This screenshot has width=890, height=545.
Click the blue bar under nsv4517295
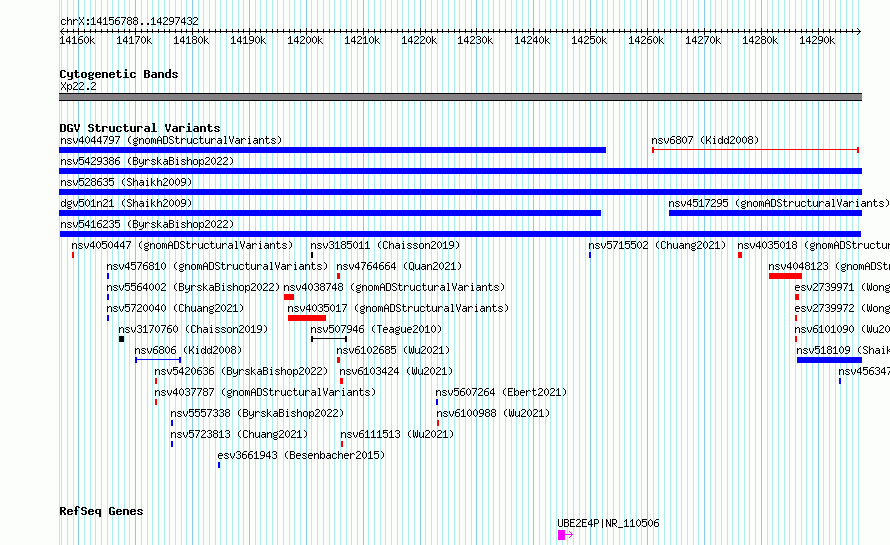pos(765,213)
